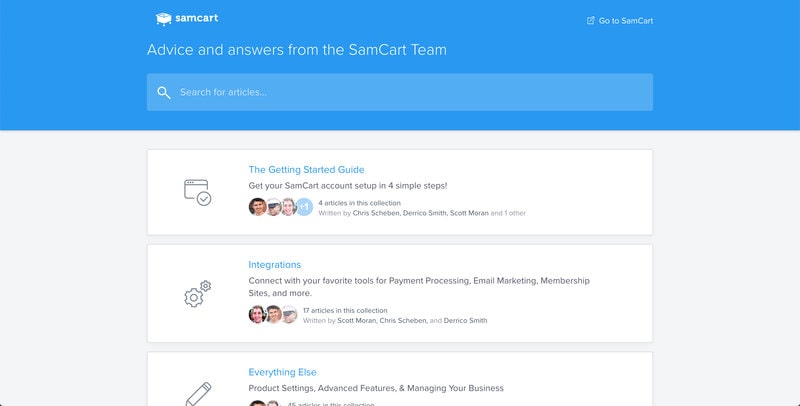
Task: Click the Go to SamCart external link icon
Action: pos(591,20)
